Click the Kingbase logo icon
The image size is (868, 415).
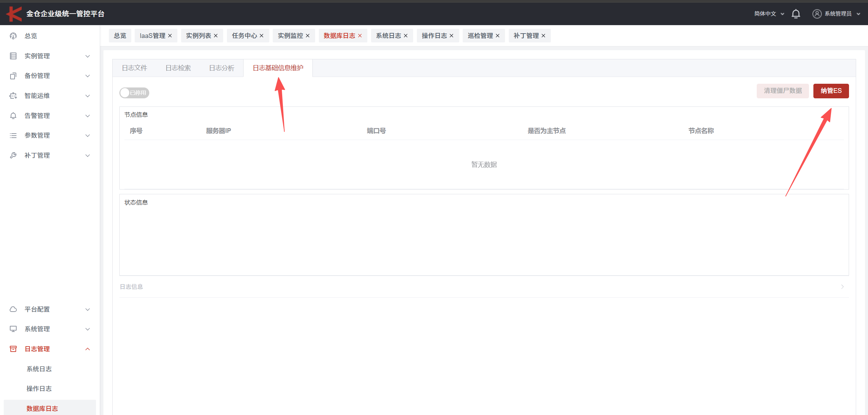tap(14, 14)
